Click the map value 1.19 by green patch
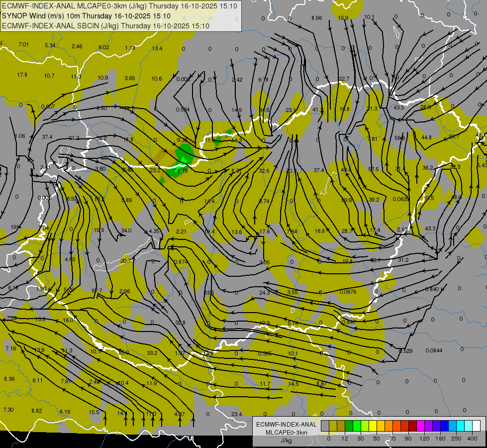 click(x=183, y=171)
